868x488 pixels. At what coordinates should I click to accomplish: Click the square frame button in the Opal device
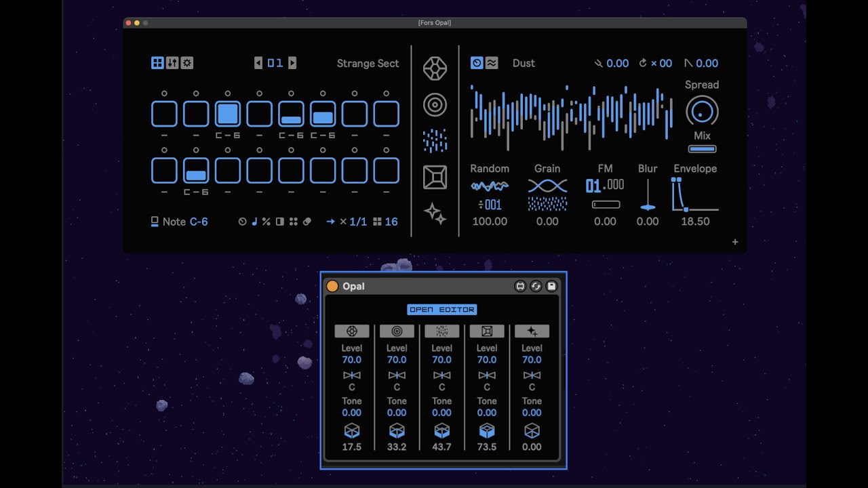[487, 331]
